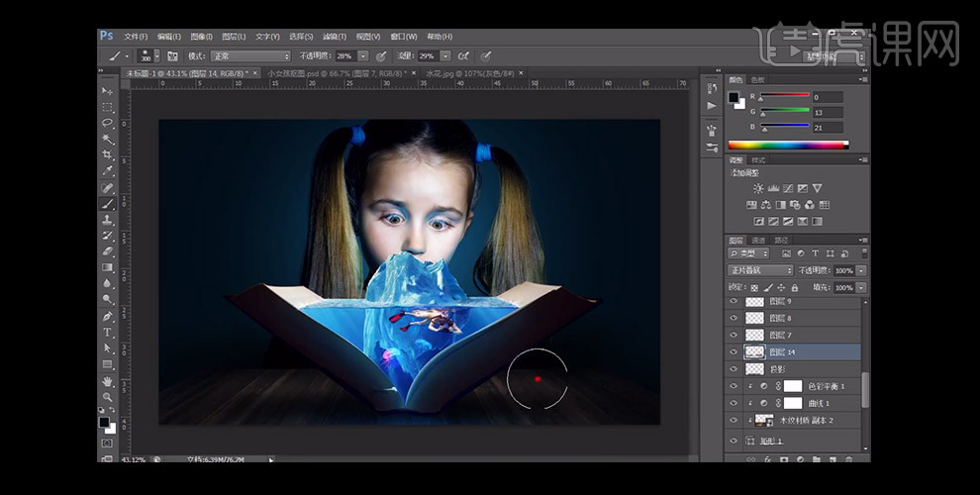The height and width of the screenshot is (495, 980).
Task: Toggle visibility of 色彩平衡 1 layer
Action: coord(734,386)
